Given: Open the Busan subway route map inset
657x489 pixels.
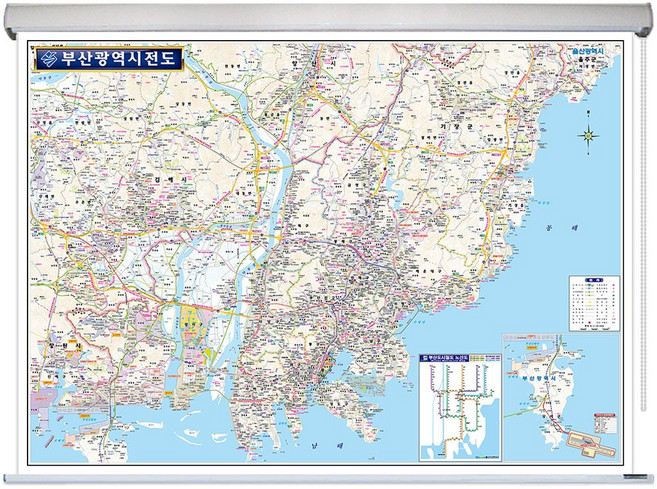Looking at the screenshot, I should (460, 407).
